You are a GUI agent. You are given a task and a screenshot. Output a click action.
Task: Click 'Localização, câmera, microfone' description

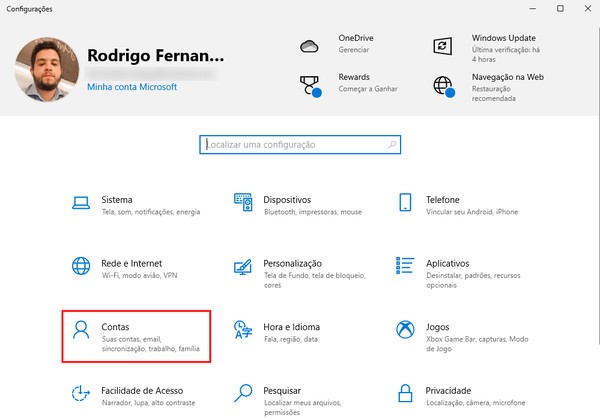(x=475, y=403)
